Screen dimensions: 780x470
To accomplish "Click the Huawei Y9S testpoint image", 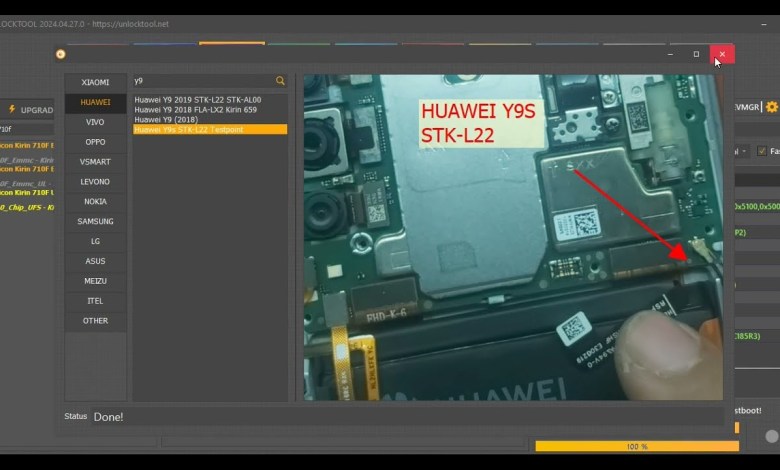I will (x=513, y=238).
